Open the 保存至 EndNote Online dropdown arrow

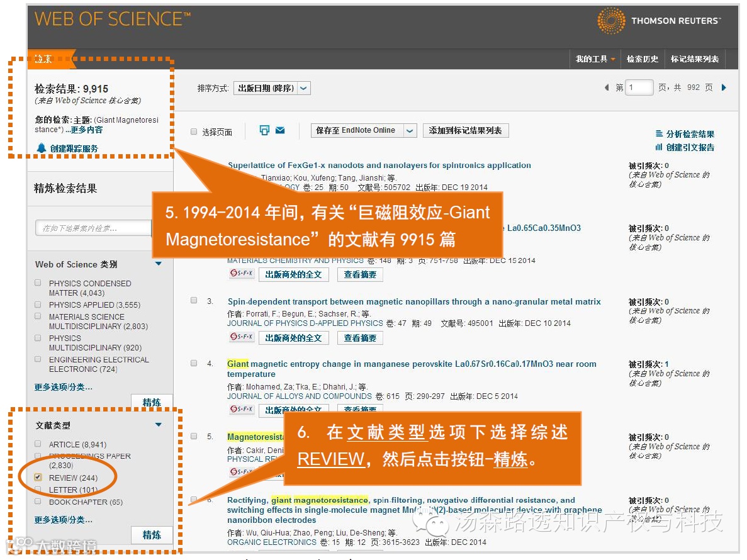click(410, 130)
